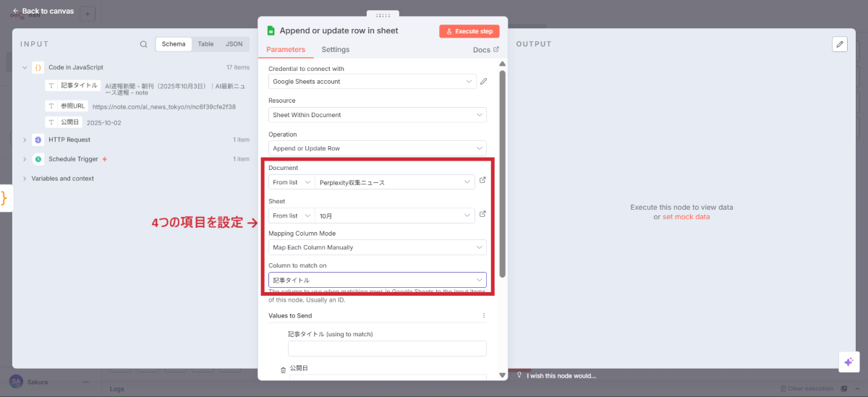Image resolution: width=868 pixels, height=397 pixels.
Task: Click the pencil icon to edit credential
Action: coord(484,82)
